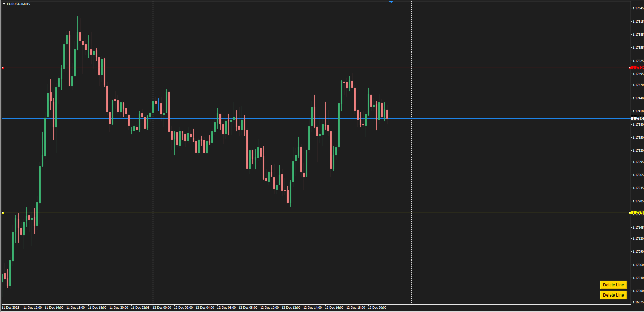Screen dimensions: 644x312
Task: Click the 1.17645 price scale label
Action: coord(638,8)
